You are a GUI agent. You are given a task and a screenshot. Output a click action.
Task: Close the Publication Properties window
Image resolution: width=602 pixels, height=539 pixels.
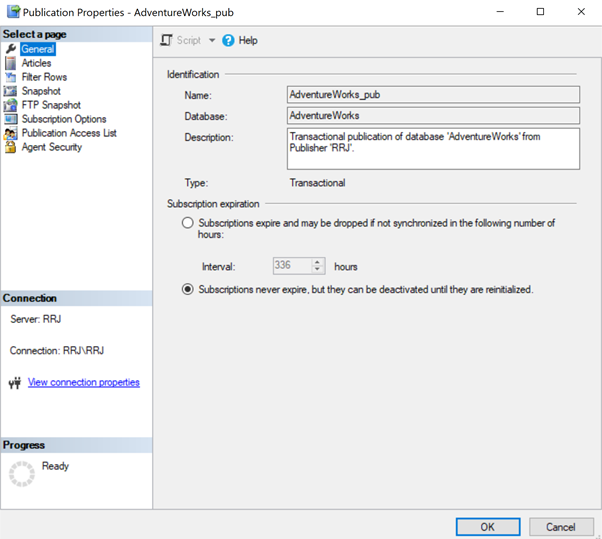point(581,12)
